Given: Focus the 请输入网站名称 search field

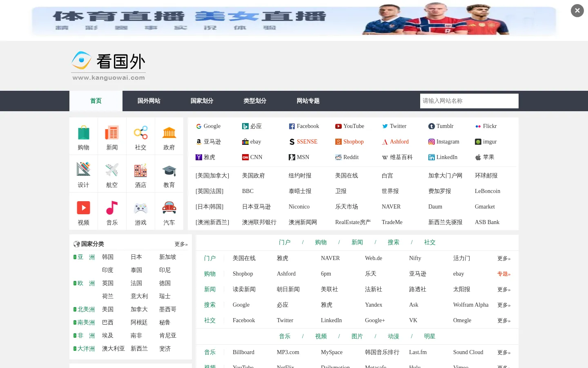Looking at the screenshot, I should click(x=469, y=101).
